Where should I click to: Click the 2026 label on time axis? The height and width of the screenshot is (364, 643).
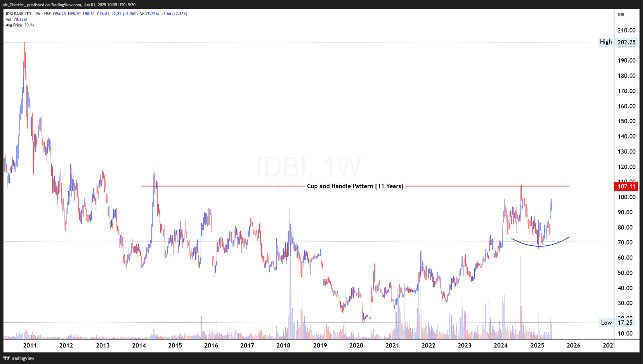tap(573, 345)
